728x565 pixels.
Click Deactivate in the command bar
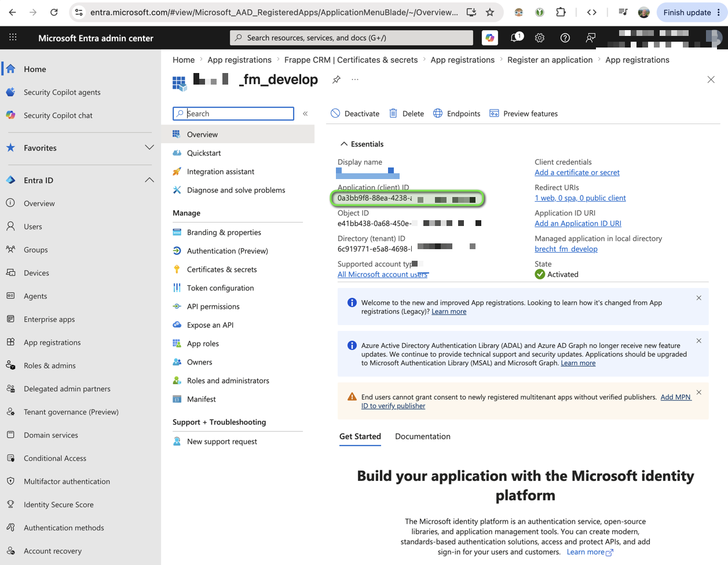(x=355, y=114)
